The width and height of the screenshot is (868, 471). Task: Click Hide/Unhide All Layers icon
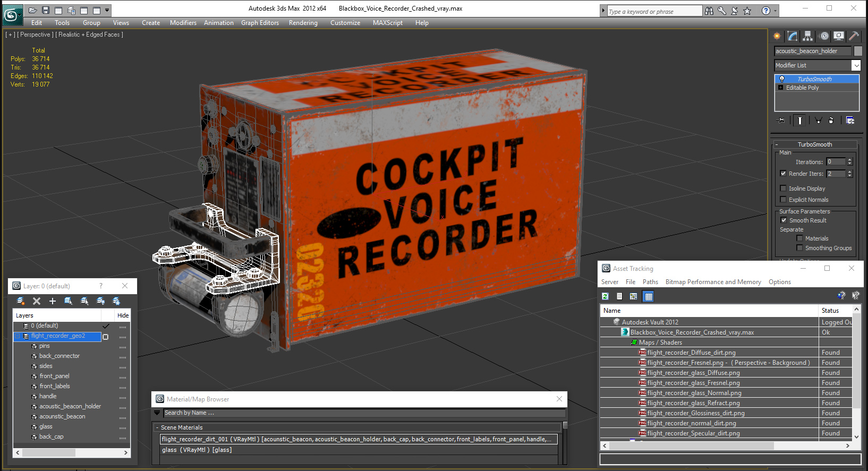click(x=100, y=301)
